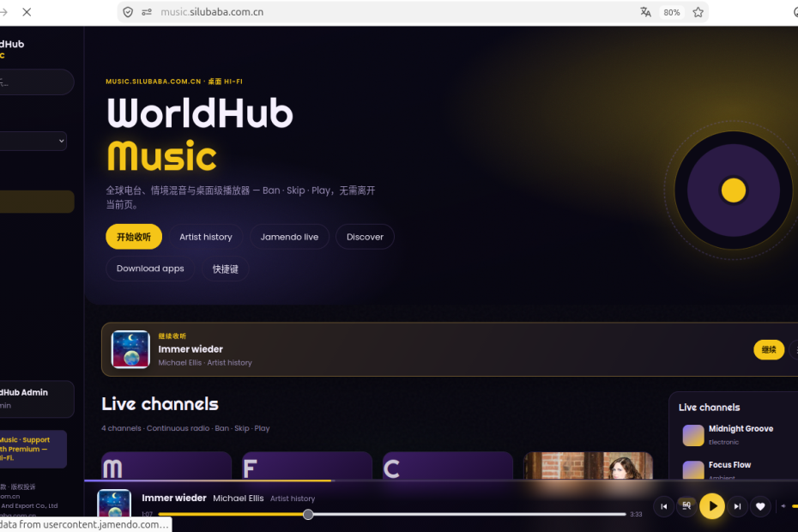Click the sidebar search input field
Screen dimensions: 798x532
pyautogui.click(x=36, y=82)
